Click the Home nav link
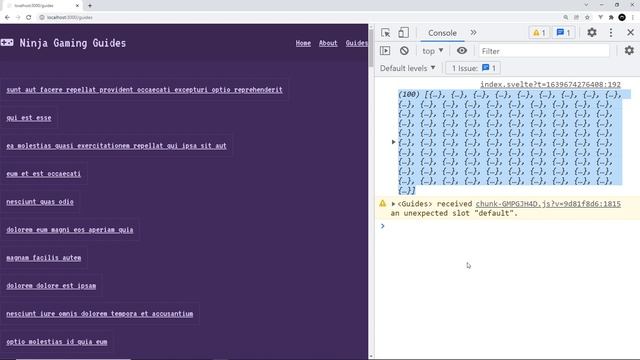The image size is (640, 360). tap(303, 43)
